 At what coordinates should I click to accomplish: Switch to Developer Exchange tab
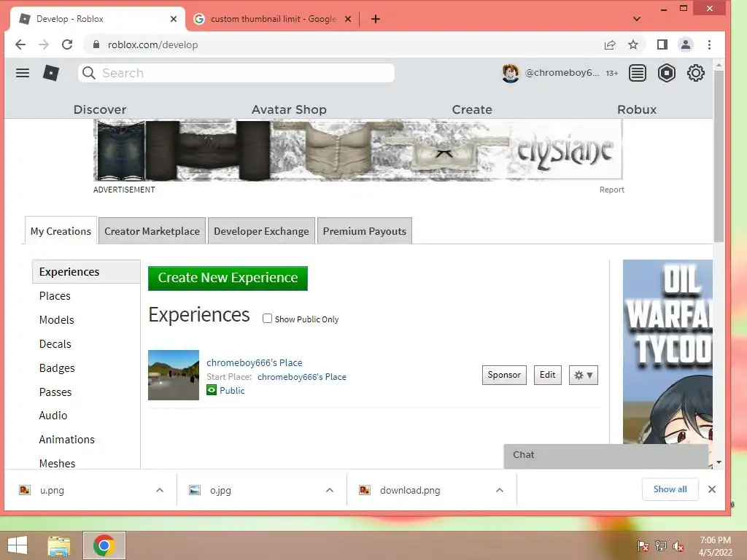click(261, 231)
